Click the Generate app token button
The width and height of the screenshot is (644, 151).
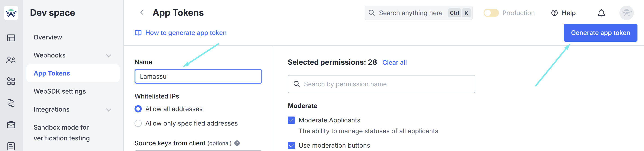600,33
